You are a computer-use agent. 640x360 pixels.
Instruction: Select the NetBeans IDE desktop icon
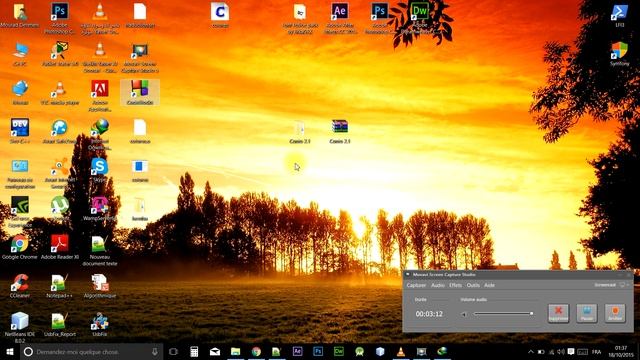tap(20, 328)
